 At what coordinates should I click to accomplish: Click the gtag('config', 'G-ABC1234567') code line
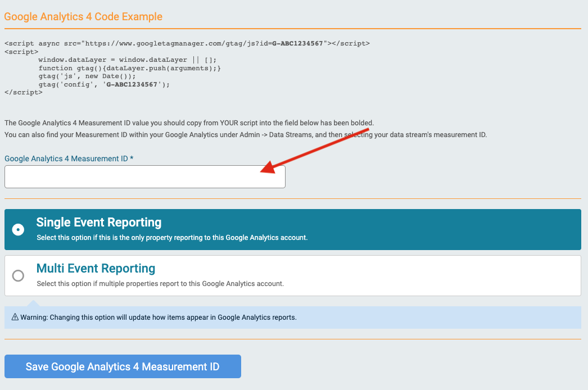(104, 84)
